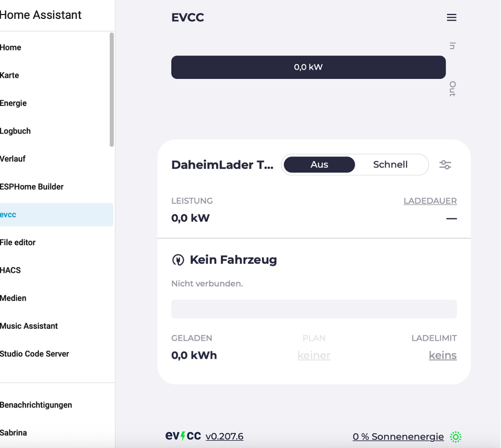Screen dimensions: 501x448
Task: Click the vehicle plug icon
Action: 178,260
